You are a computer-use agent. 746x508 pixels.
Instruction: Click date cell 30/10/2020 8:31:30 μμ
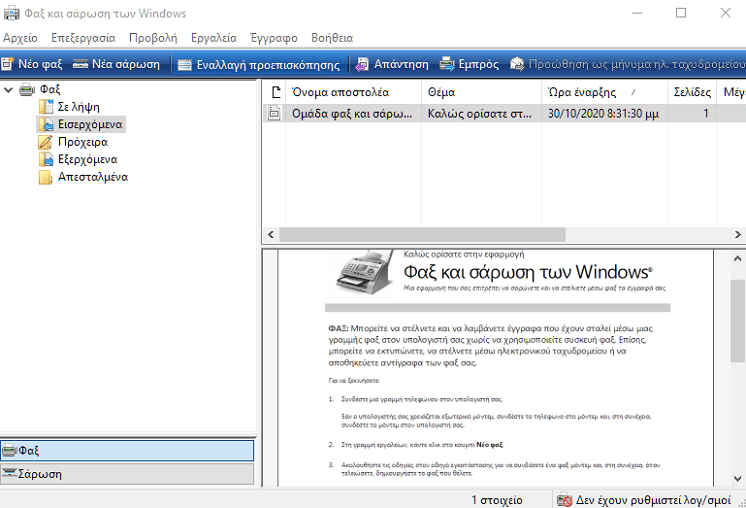pos(603,114)
